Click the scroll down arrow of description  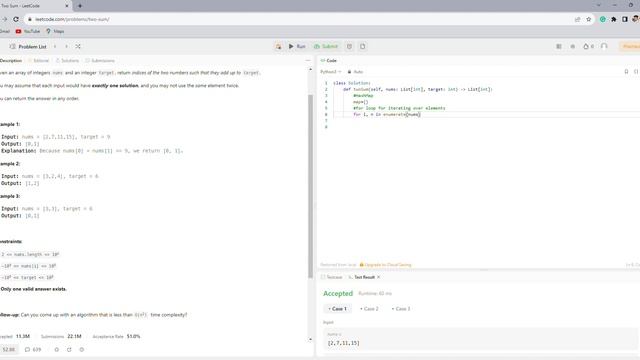click(x=310, y=340)
